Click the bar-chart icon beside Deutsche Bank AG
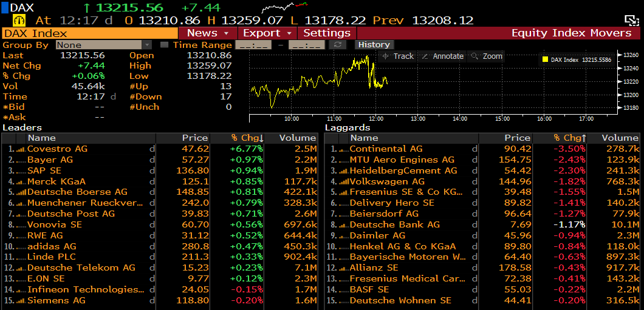Image resolution: width=644 pixels, height=310 pixels. coord(343,224)
